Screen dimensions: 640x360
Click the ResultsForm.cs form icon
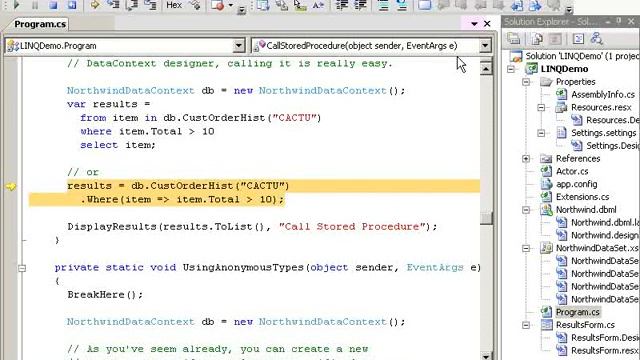tap(546, 325)
